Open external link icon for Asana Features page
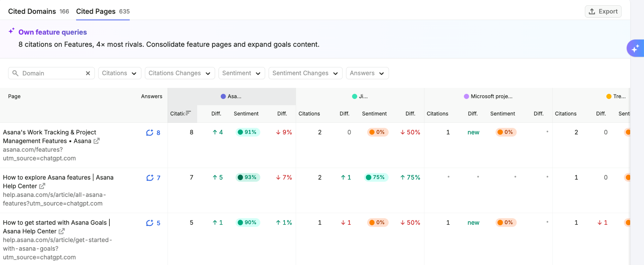This screenshot has width=644, height=265. [97, 141]
